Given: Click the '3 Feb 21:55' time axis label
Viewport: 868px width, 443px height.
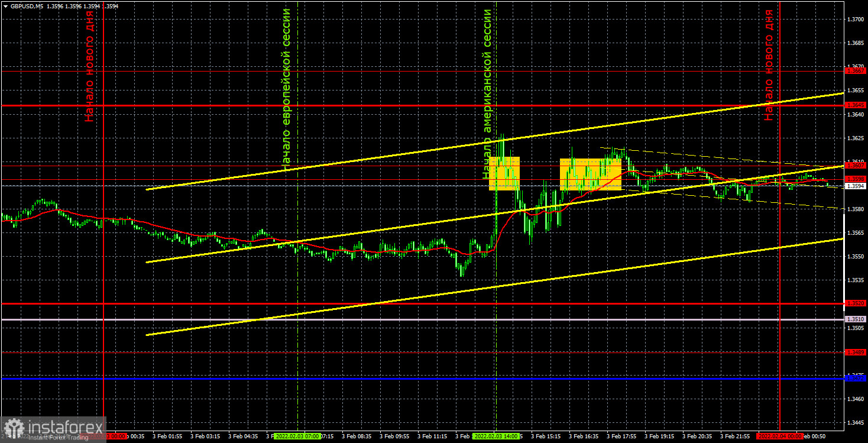Looking at the screenshot, I should point(735,436).
